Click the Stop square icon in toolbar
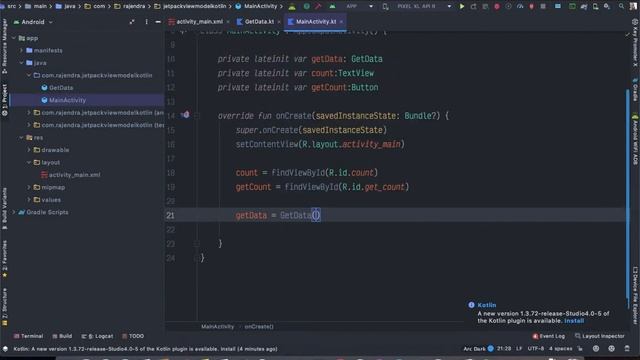The width and height of the screenshot is (640, 360). point(543,7)
